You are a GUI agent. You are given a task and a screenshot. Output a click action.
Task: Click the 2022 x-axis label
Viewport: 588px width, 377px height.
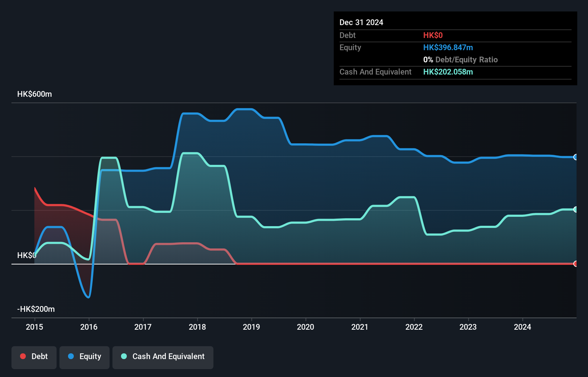[x=414, y=327]
